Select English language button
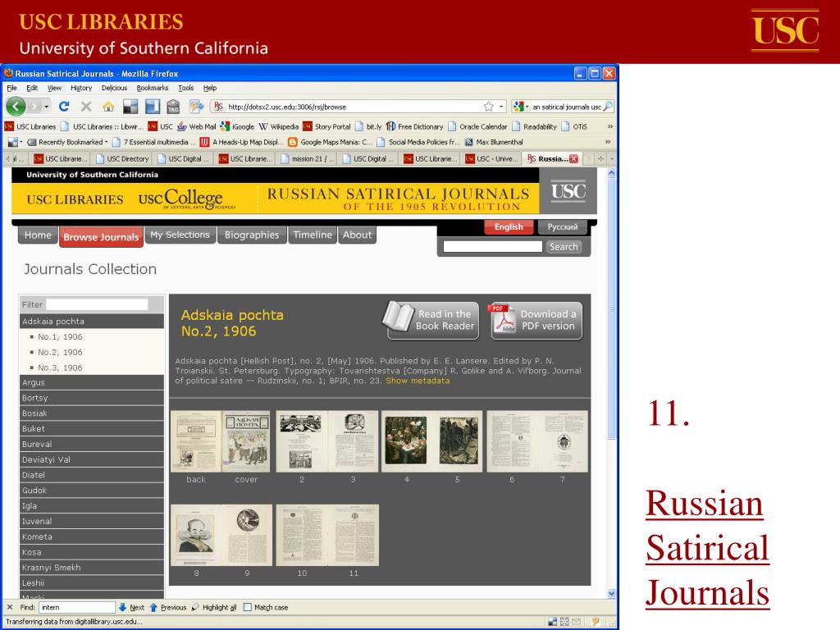Viewport: 840px width, 630px height. click(x=509, y=226)
